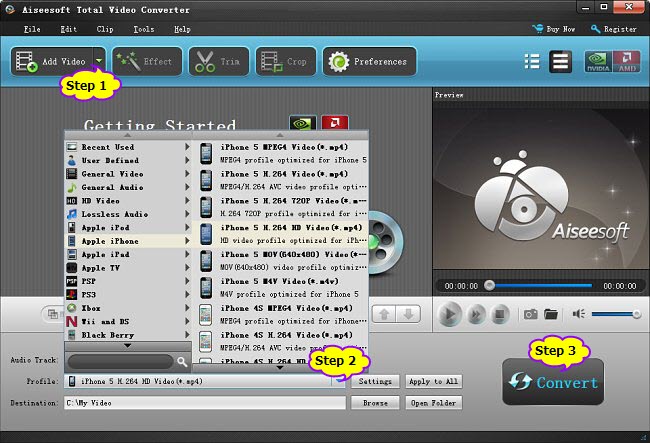Image resolution: width=650 pixels, height=443 pixels.
Task: Choose iPhone 5 H.264 720P Video profile
Action: point(281,207)
